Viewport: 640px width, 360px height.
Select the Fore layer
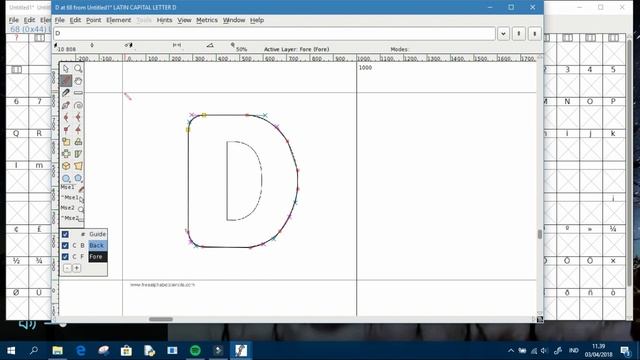(x=97, y=257)
